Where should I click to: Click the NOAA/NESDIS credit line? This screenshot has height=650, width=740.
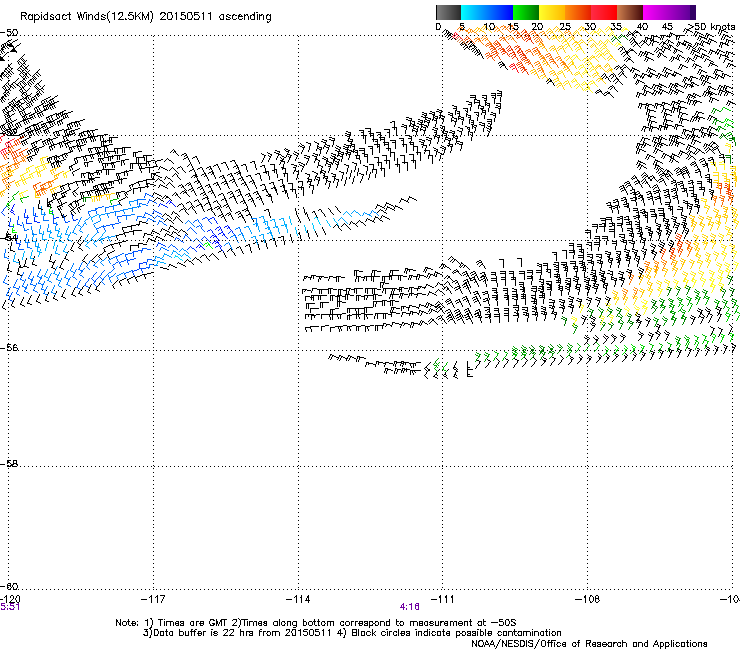coord(589,644)
